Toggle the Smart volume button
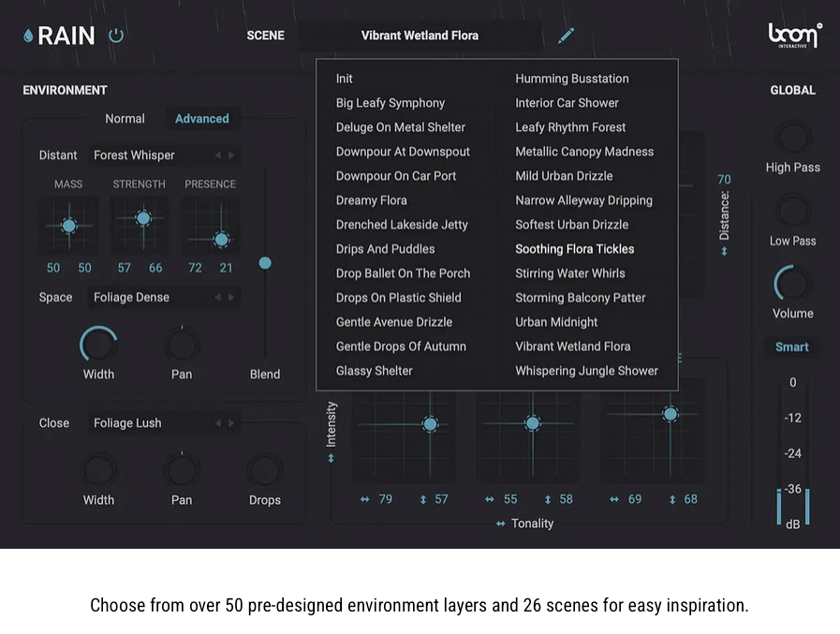This screenshot has height=634, width=840. point(792,346)
